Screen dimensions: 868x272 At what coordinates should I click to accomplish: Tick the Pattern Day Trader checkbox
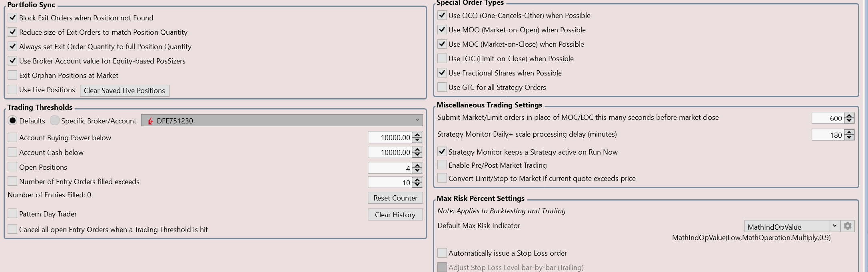pos(12,214)
